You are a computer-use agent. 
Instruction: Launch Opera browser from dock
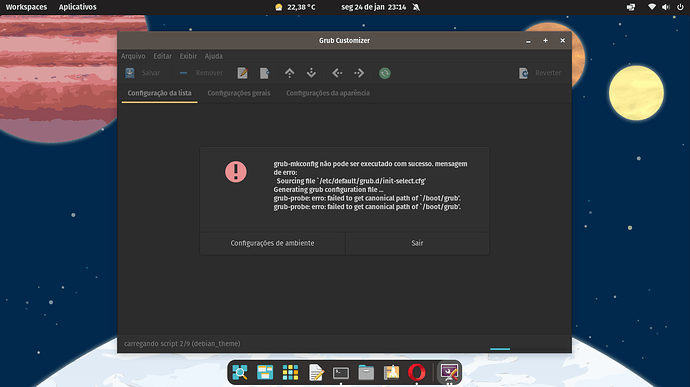417,372
